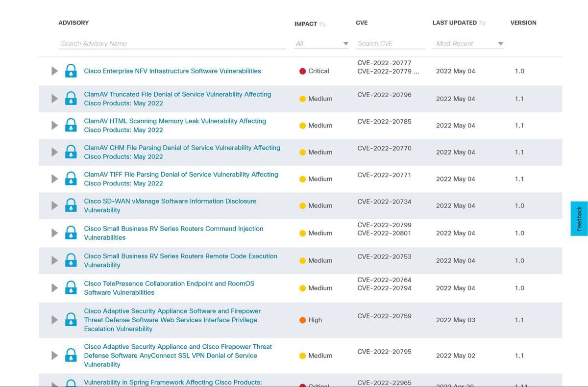Expand the RV Series Command Injection row
The image size is (588, 387).
(55, 233)
